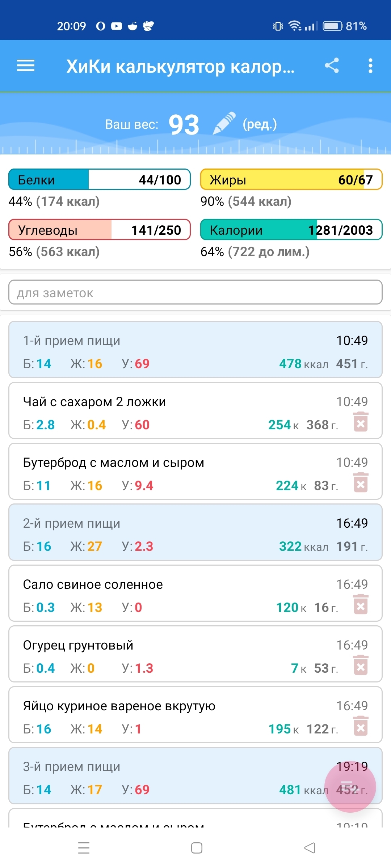Remove Яйцо куриное вареное вкрутую entry
Image resolution: width=391 pixels, height=868 pixels.
pos(361,726)
